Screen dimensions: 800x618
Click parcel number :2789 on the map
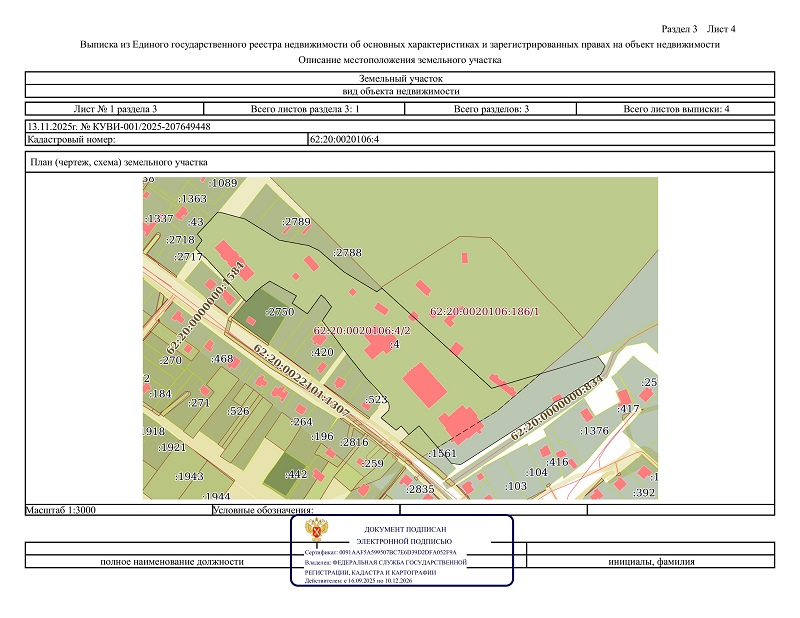(x=296, y=220)
